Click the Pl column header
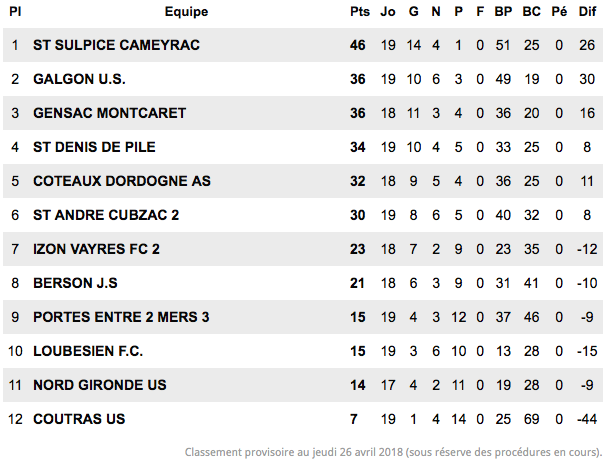This screenshot has width=604, height=463. [15, 12]
